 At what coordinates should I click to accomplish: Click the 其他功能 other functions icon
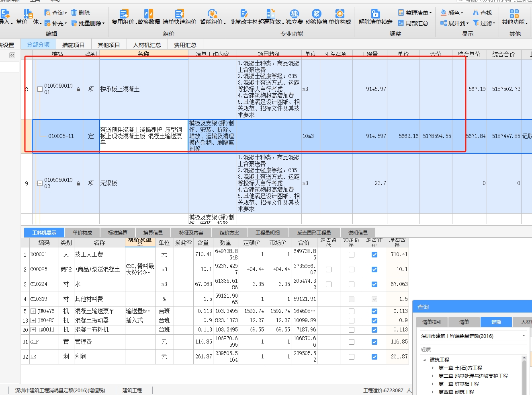[514, 14]
